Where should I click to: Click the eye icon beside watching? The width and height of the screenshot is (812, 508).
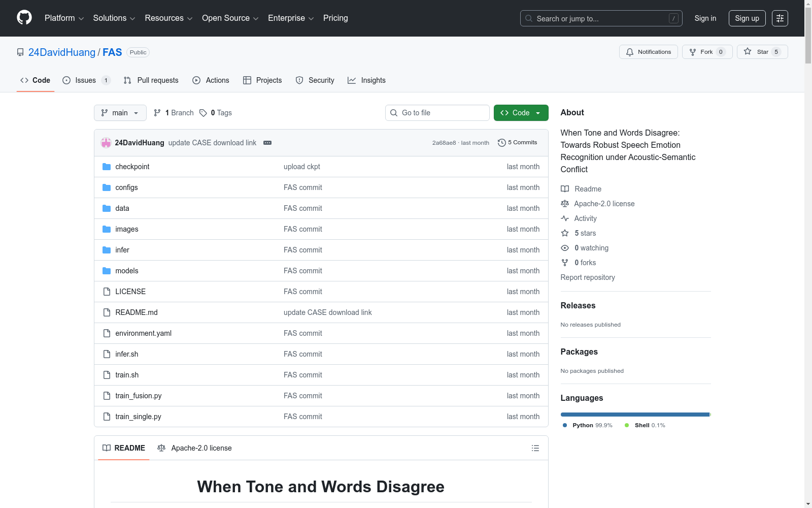(565, 248)
